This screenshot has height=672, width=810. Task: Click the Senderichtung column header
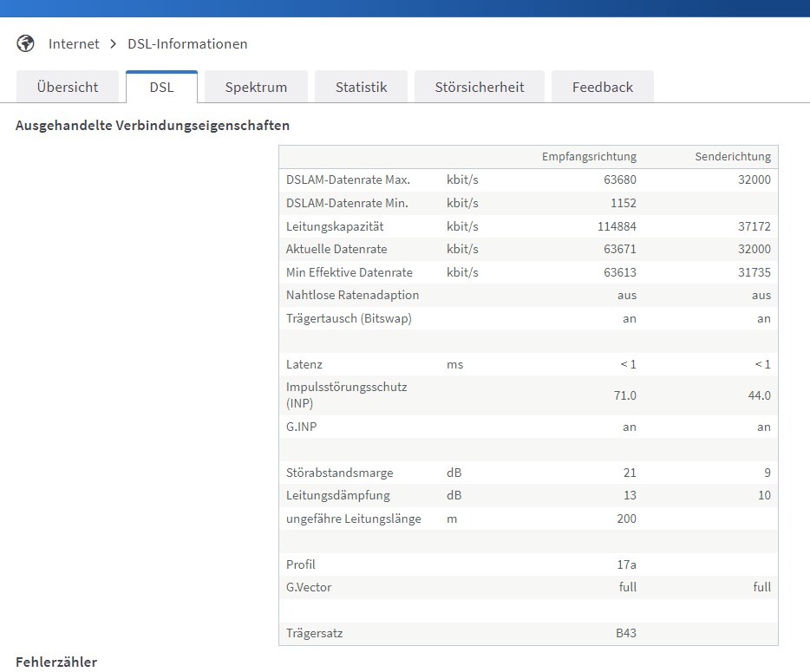733,157
